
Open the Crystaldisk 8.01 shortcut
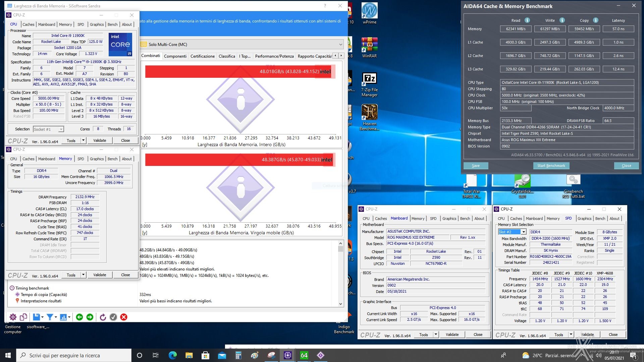522,186
